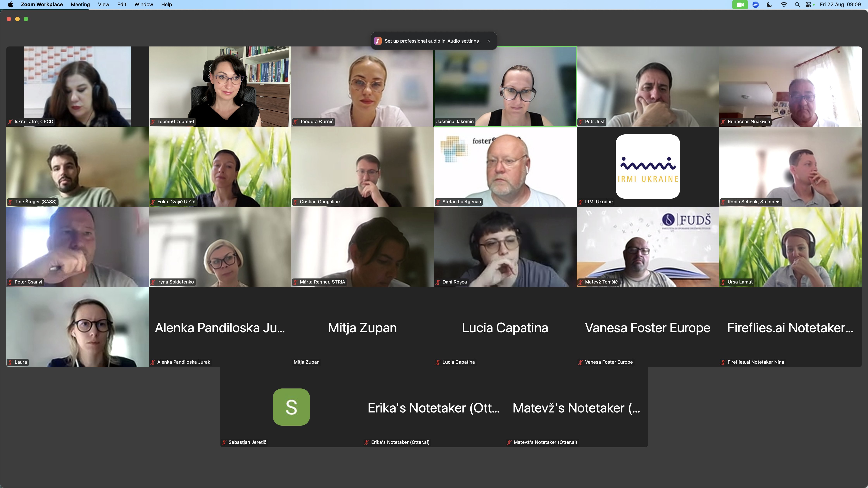Open the Help menu
The image size is (868, 488).
[x=166, y=4]
